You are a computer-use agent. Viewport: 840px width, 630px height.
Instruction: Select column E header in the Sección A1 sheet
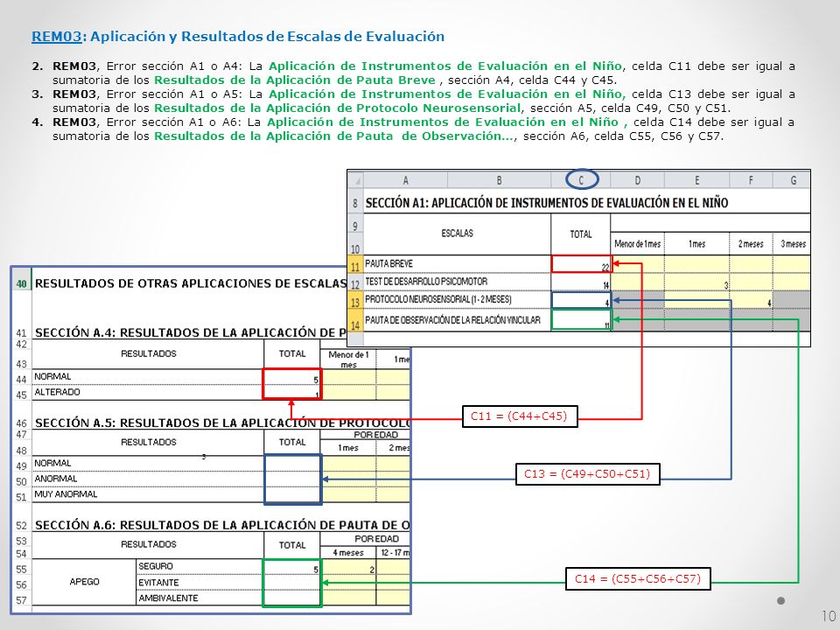pos(697,180)
